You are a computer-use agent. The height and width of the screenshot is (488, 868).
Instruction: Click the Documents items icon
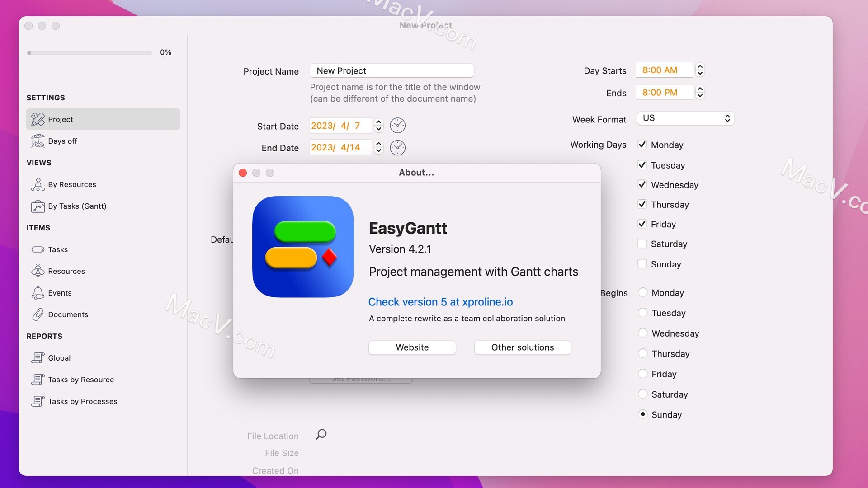point(38,314)
